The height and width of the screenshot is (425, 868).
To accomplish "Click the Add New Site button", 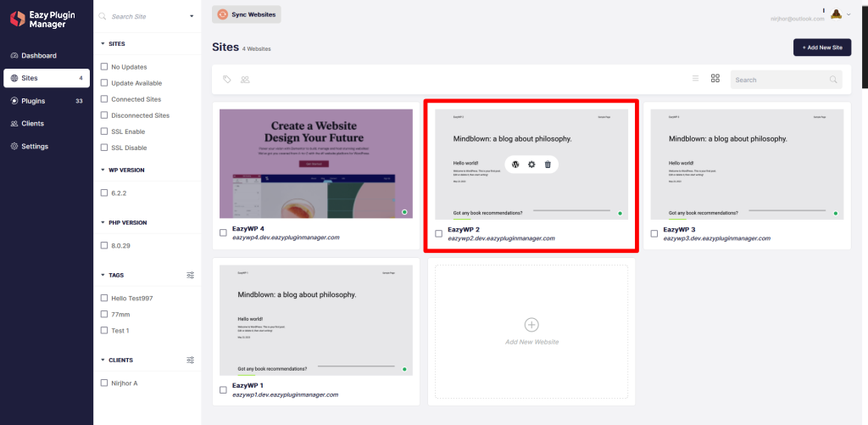I will click(822, 48).
